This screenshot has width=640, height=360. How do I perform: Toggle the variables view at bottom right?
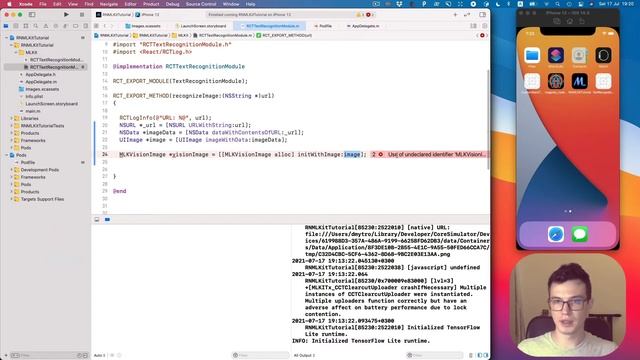[480, 356]
